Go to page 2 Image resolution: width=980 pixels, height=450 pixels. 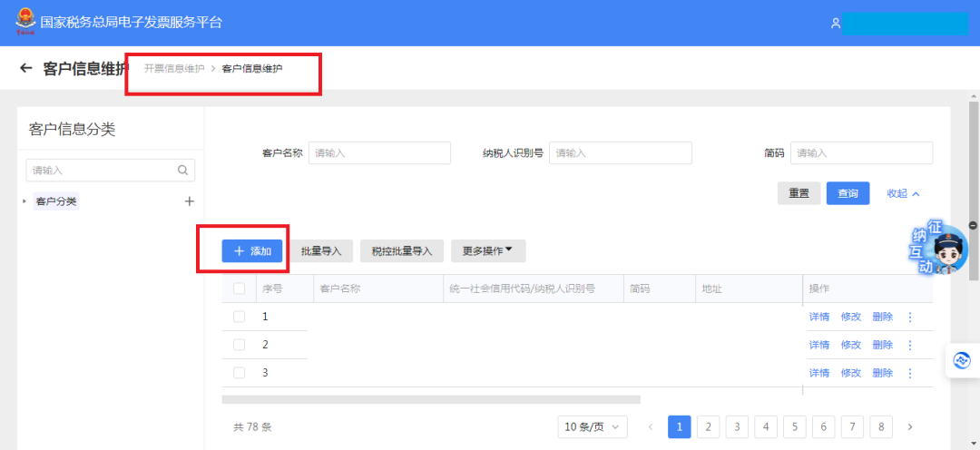708,427
